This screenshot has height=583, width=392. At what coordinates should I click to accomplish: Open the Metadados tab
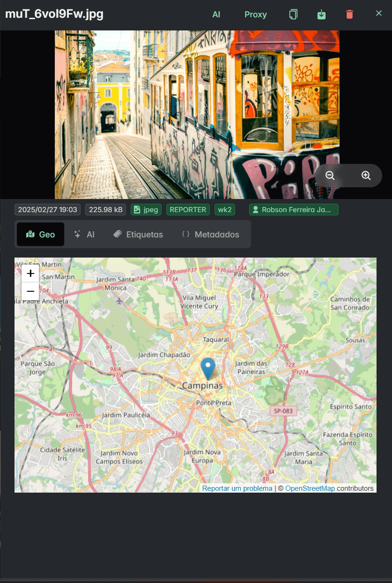click(x=209, y=234)
